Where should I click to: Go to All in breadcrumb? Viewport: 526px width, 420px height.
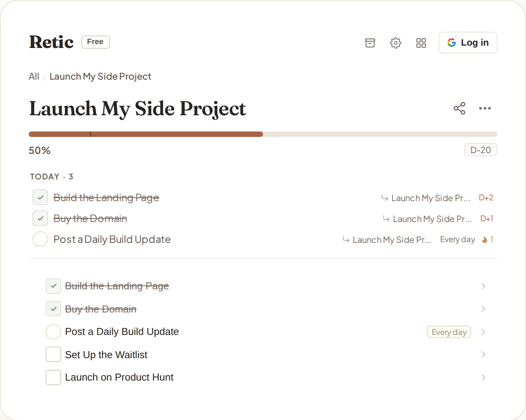point(34,77)
